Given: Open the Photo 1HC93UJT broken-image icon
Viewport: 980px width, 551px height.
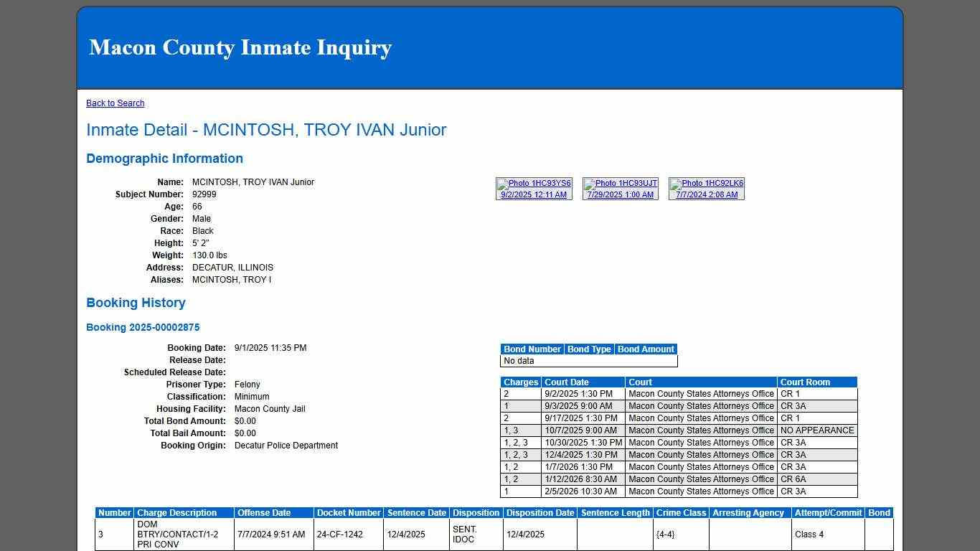Looking at the screenshot, I should tap(619, 183).
